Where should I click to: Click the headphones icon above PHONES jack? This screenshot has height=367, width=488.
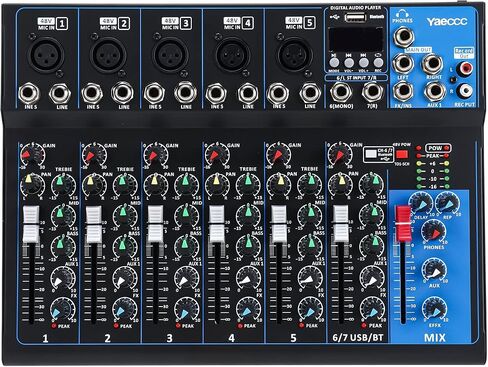pos(403,14)
